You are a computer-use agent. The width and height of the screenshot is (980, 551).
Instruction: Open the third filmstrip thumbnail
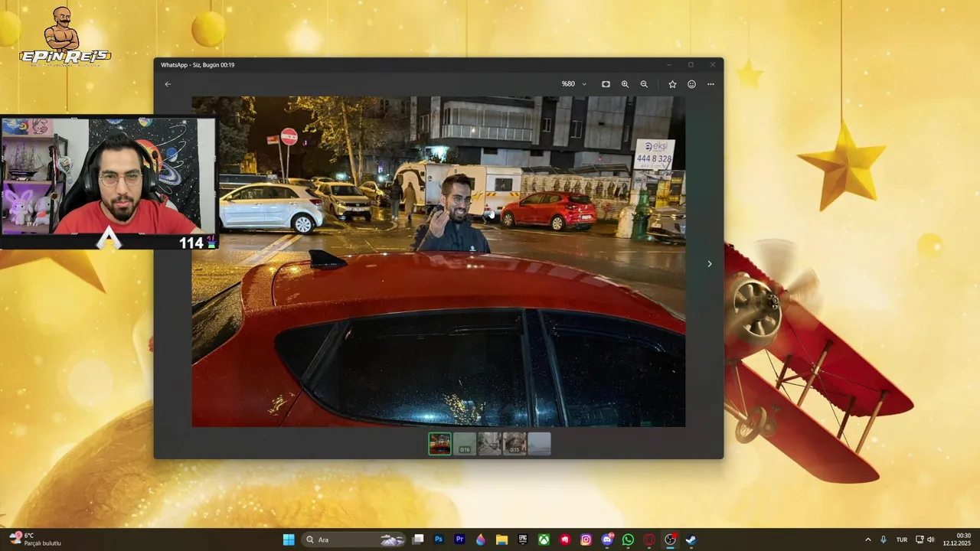(489, 444)
